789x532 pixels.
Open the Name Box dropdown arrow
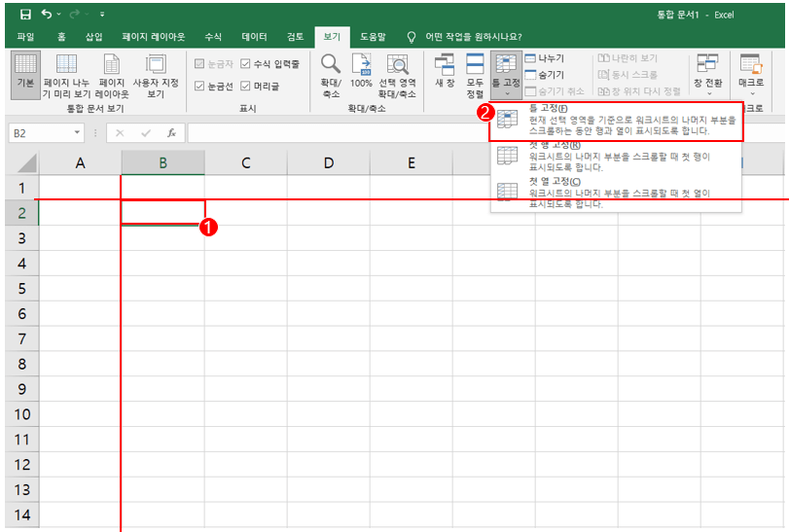coord(77,132)
